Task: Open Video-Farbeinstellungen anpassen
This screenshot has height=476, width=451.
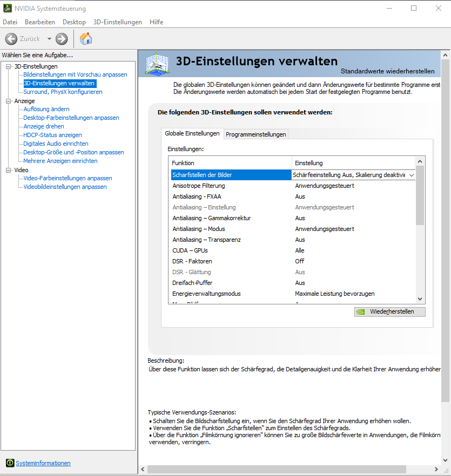Action: point(68,178)
